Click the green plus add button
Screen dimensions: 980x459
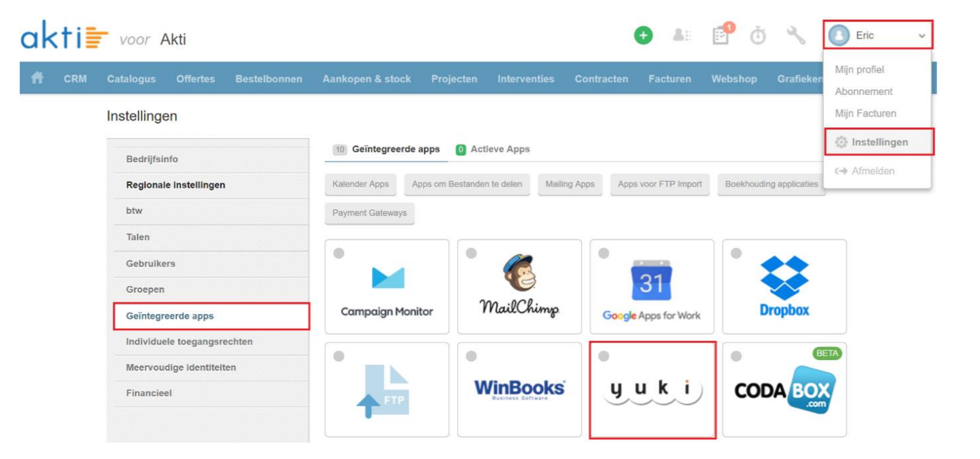(x=643, y=35)
